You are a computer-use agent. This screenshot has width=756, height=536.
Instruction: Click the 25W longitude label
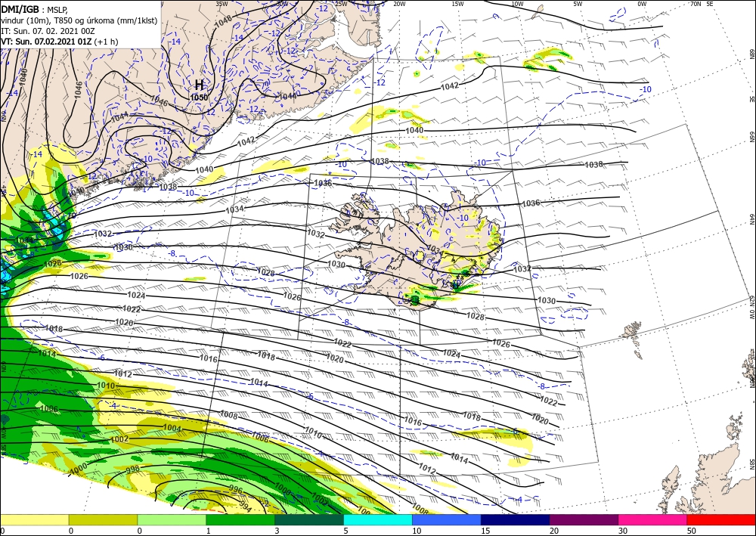click(x=341, y=3)
